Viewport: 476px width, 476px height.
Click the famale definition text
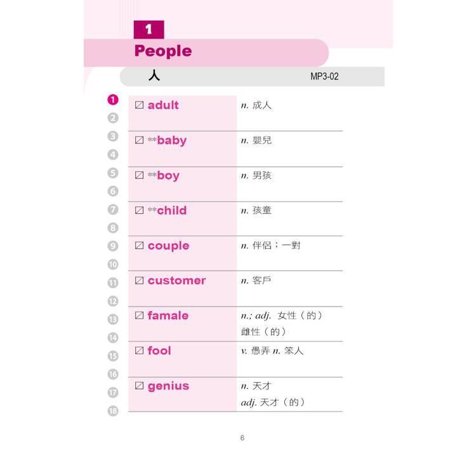[x=282, y=323]
